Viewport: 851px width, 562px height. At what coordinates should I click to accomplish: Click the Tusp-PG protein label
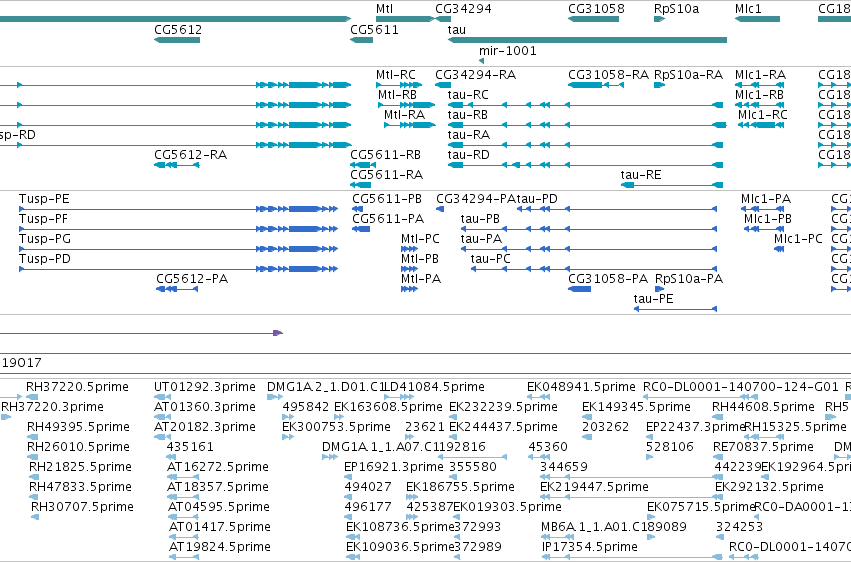pos(45,239)
